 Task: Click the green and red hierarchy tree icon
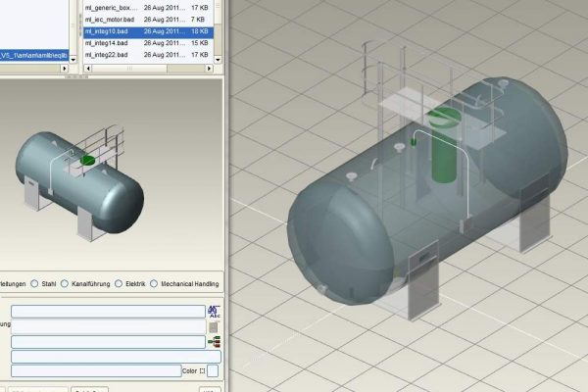(213, 341)
